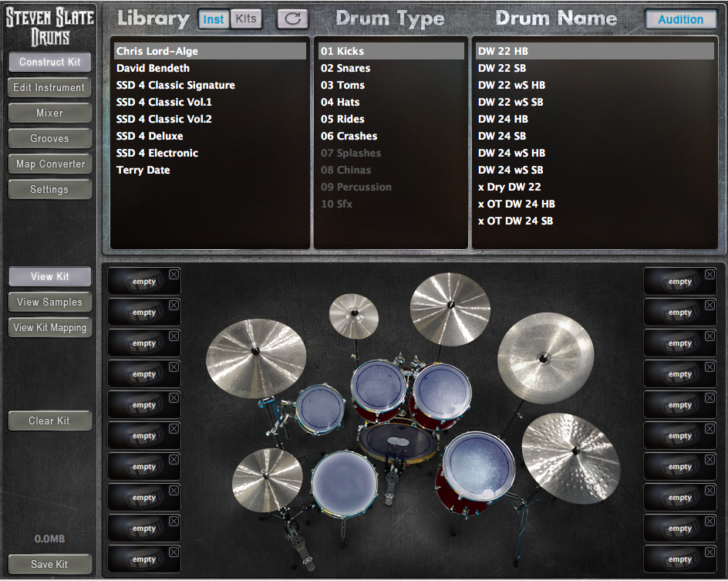
Task: Click the Clear Kit button
Action: click(x=49, y=421)
